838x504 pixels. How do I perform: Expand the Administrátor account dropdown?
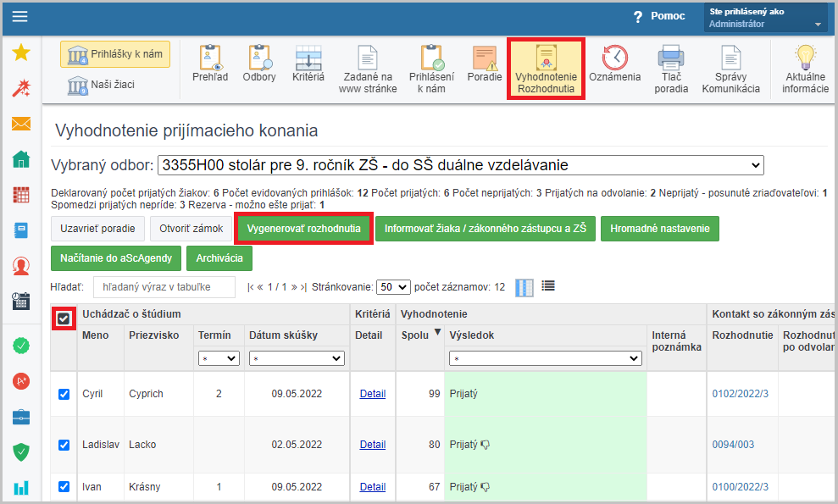tap(765, 18)
